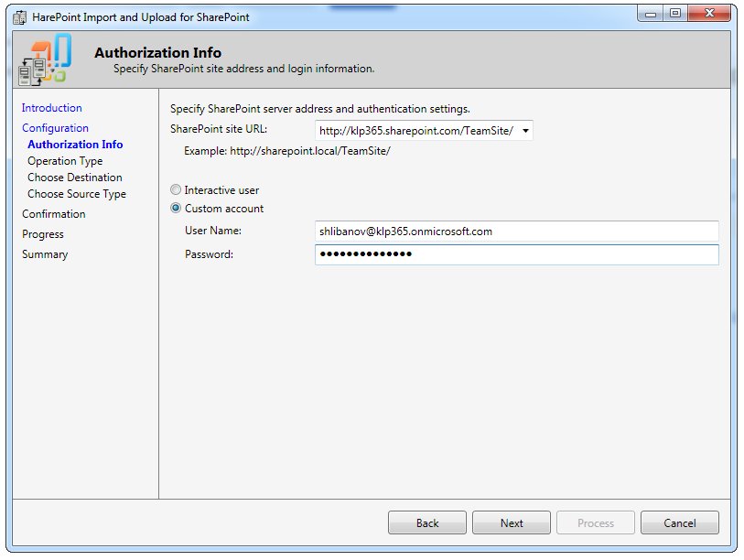
Task: Close the HarePoint window
Action: coord(709,14)
